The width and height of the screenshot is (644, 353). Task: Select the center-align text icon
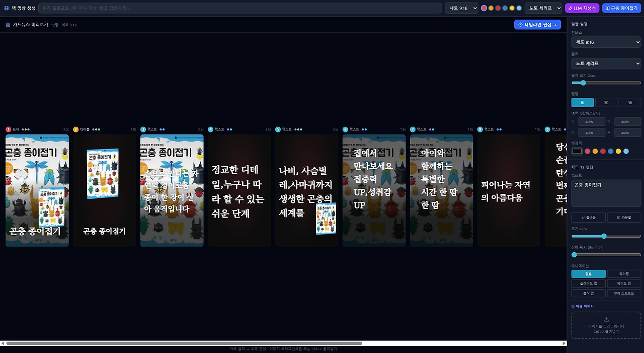point(606,102)
